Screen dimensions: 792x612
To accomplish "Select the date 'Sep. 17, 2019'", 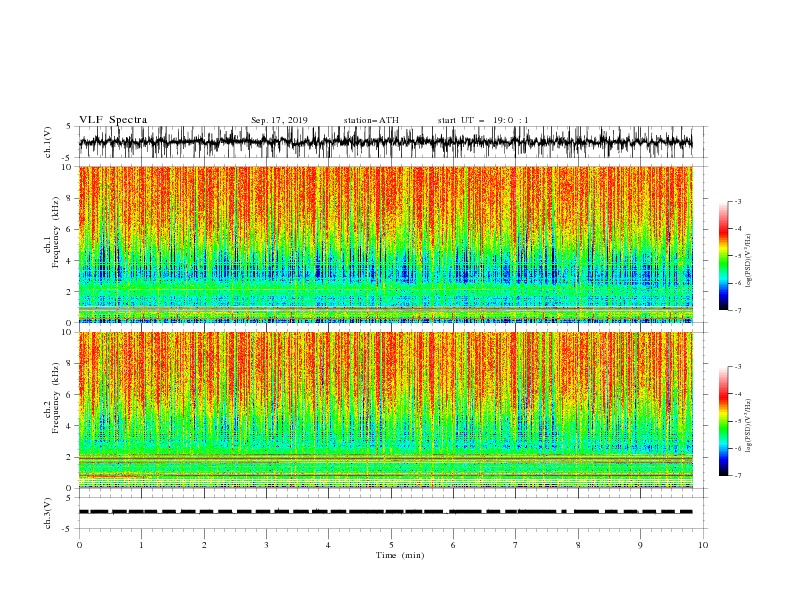I will point(279,120).
